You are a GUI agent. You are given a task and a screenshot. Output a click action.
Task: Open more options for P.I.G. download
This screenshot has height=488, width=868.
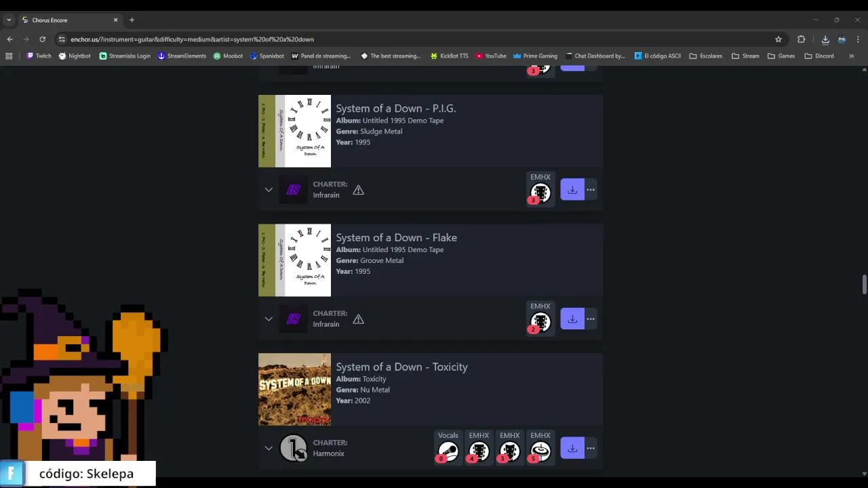591,190
